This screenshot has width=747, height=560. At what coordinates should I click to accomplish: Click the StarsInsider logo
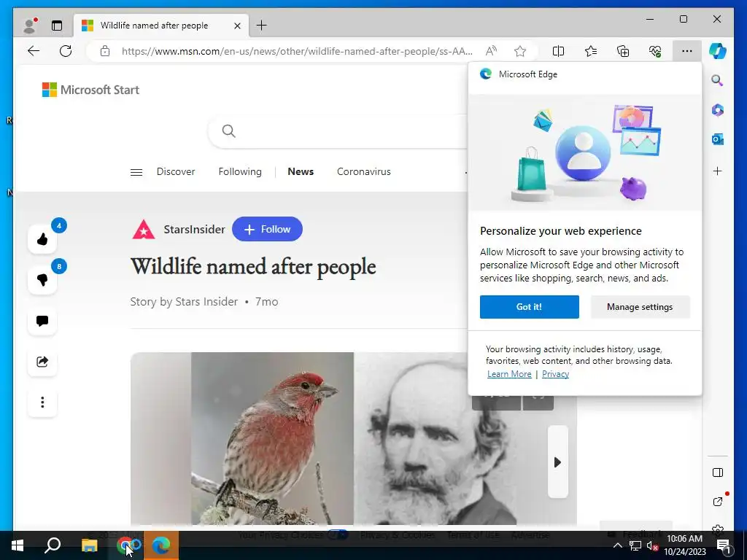144,230
